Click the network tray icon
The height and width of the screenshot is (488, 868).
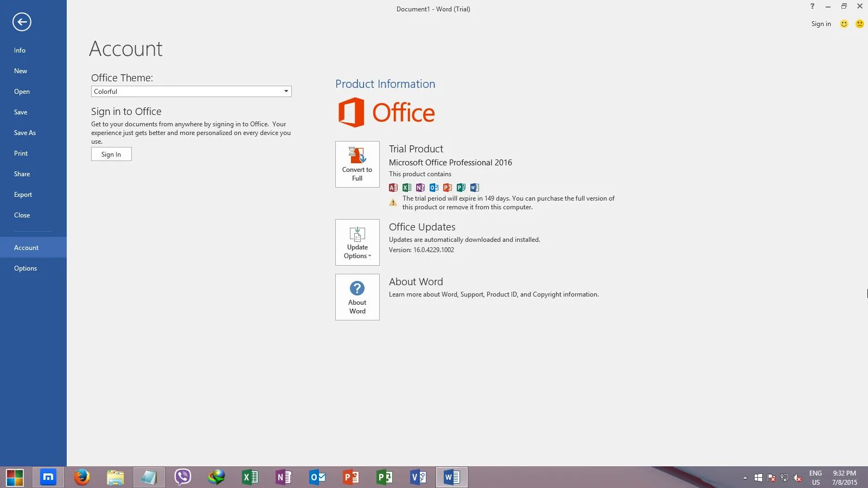[x=784, y=478]
